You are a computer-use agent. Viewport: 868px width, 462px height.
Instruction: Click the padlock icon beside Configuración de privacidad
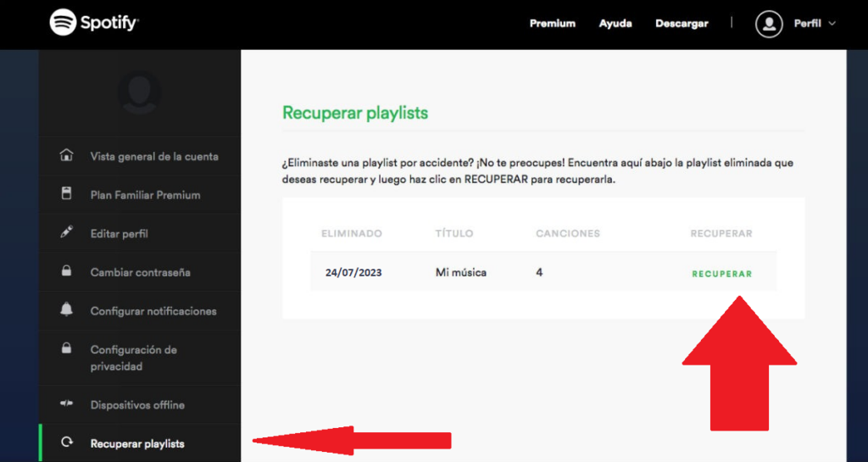point(66,349)
